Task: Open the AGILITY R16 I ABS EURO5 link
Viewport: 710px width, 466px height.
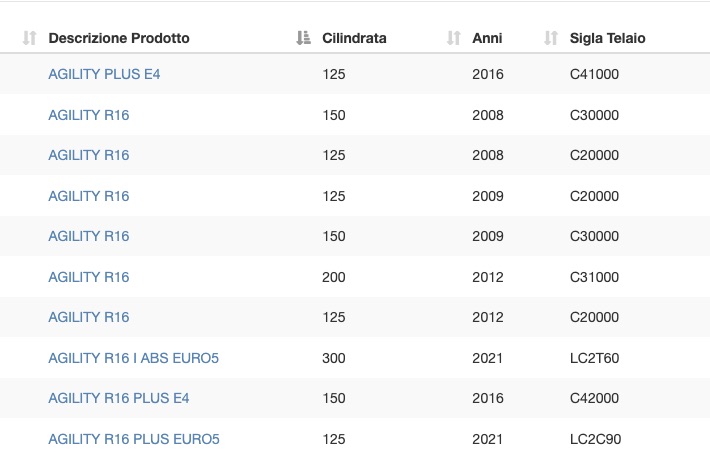Action: pos(134,358)
